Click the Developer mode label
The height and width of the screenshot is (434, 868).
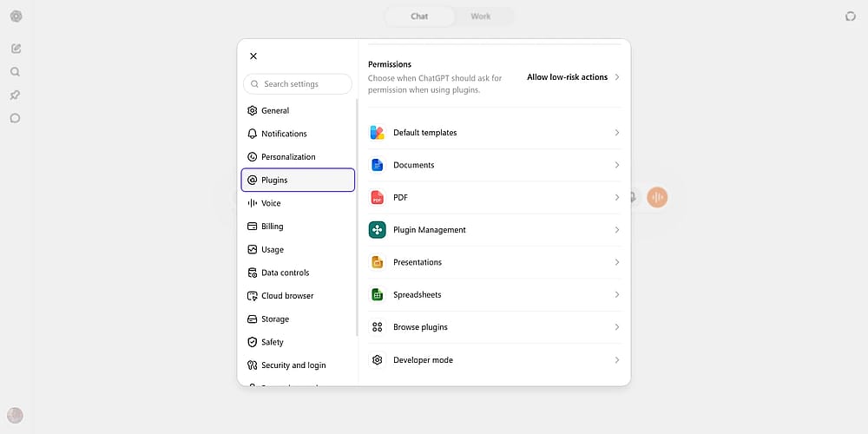coord(423,360)
